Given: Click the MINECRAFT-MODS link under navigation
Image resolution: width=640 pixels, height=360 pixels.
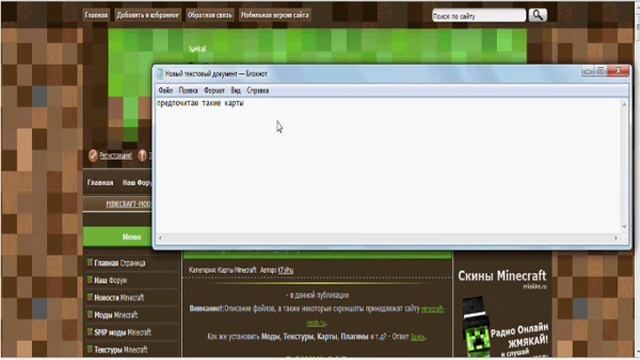Looking at the screenshot, I should click(129, 204).
